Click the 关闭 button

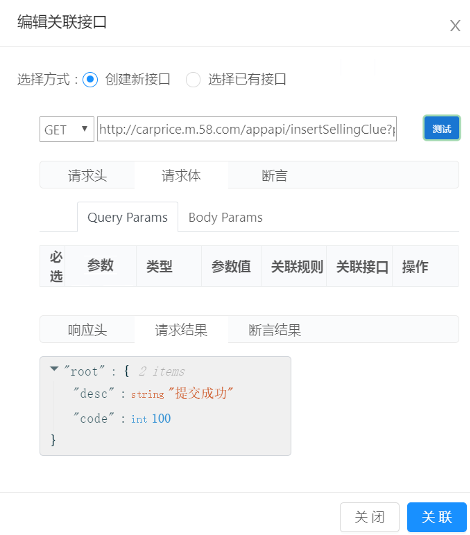click(x=370, y=517)
